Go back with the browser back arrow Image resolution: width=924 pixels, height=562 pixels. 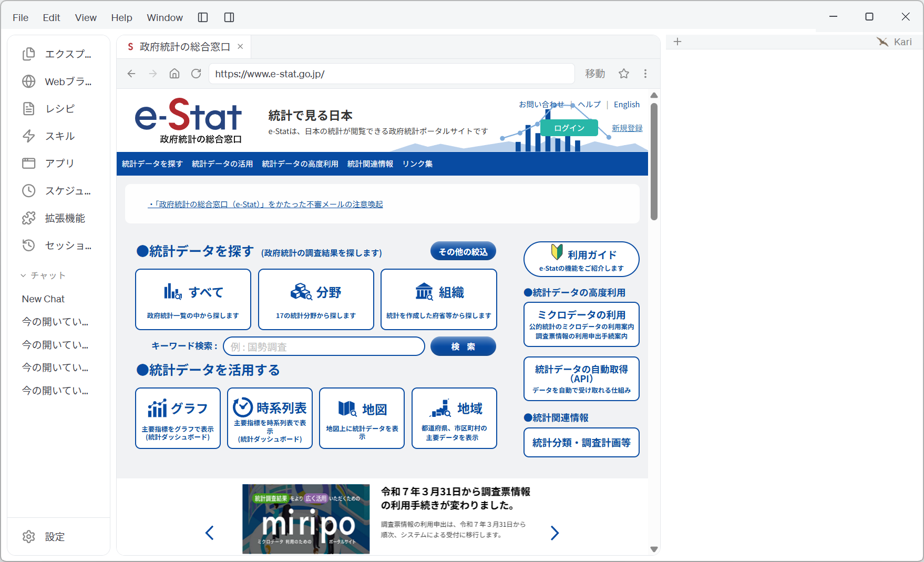click(x=131, y=74)
